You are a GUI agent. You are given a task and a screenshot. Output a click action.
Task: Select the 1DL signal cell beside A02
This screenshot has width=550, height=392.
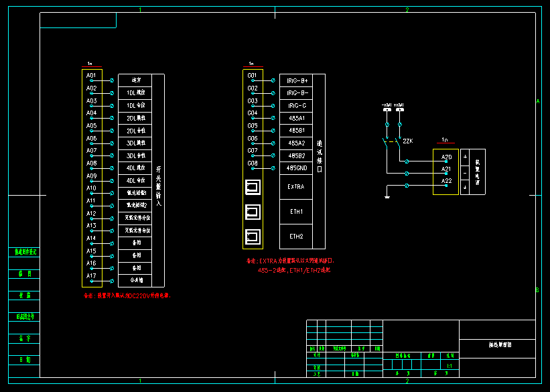click(136, 92)
